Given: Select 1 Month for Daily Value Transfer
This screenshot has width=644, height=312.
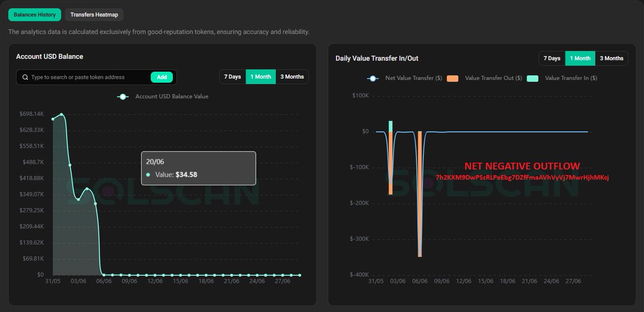Looking at the screenshot, I should 580,58.
